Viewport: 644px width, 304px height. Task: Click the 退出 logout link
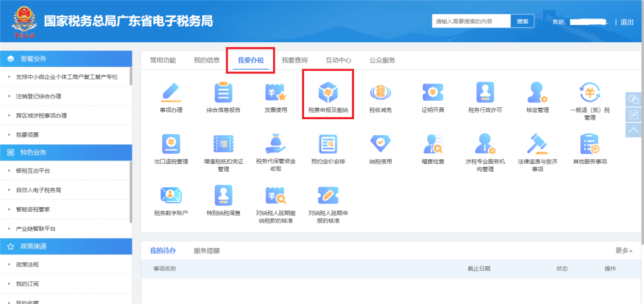[627, 22]
